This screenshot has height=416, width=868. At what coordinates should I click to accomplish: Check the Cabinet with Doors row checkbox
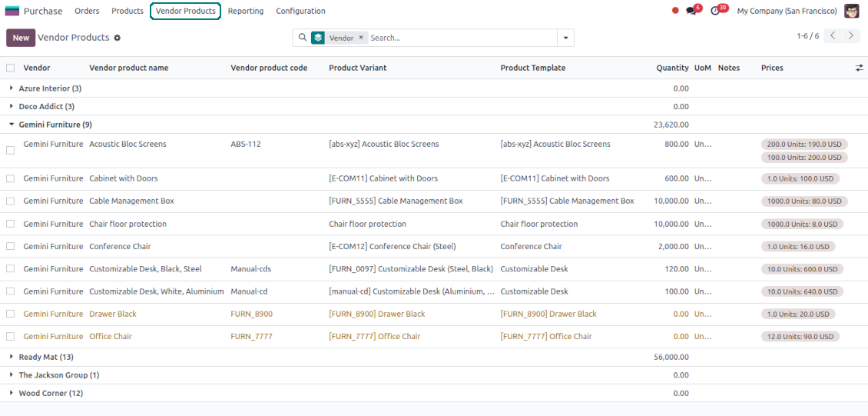11,178
